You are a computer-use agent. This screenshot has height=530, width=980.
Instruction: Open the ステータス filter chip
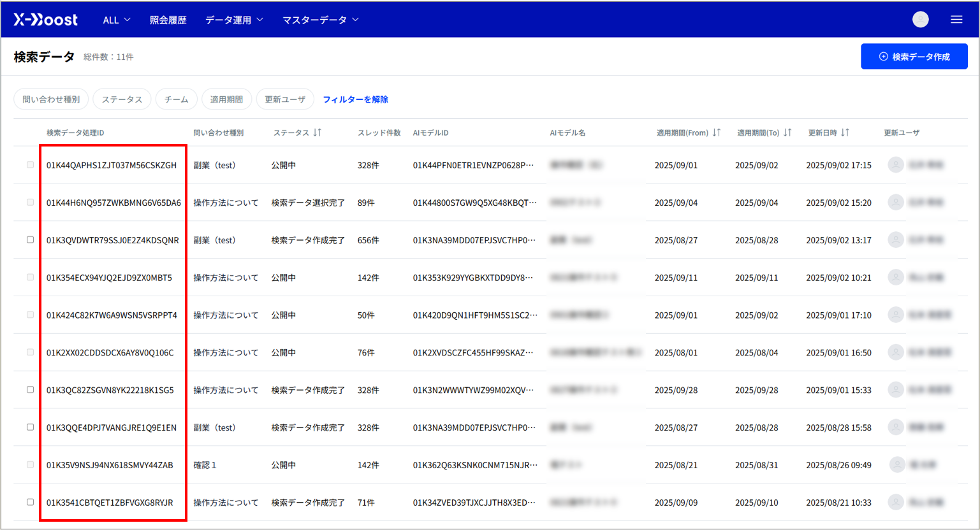tap(122, 99)
